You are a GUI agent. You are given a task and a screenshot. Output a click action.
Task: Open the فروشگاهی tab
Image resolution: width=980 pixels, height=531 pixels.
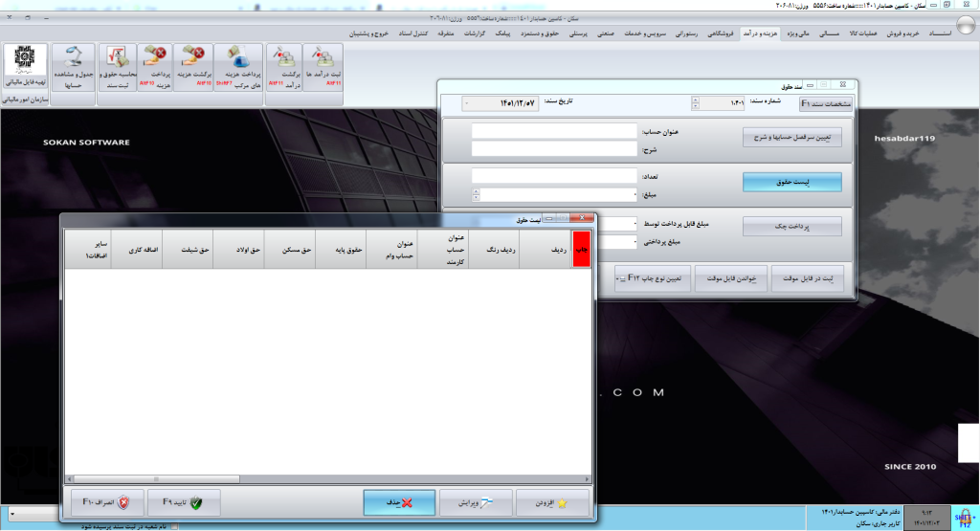(x=720, y=33)
